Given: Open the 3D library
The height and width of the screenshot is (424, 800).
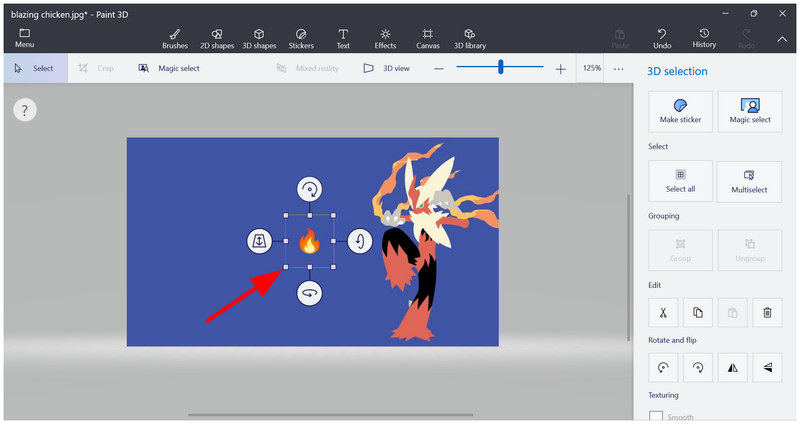Looking at the screenshot, I should (x=470, y=39).
